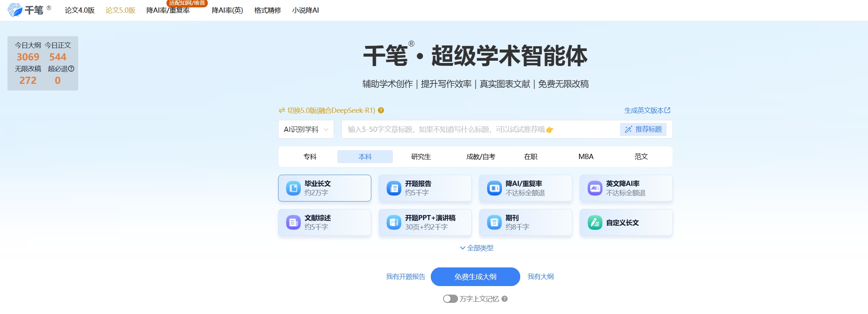Select the 成教/自考 tab
Screen dimensions: 868x314
pyautogui.click(x=481, y=156)
